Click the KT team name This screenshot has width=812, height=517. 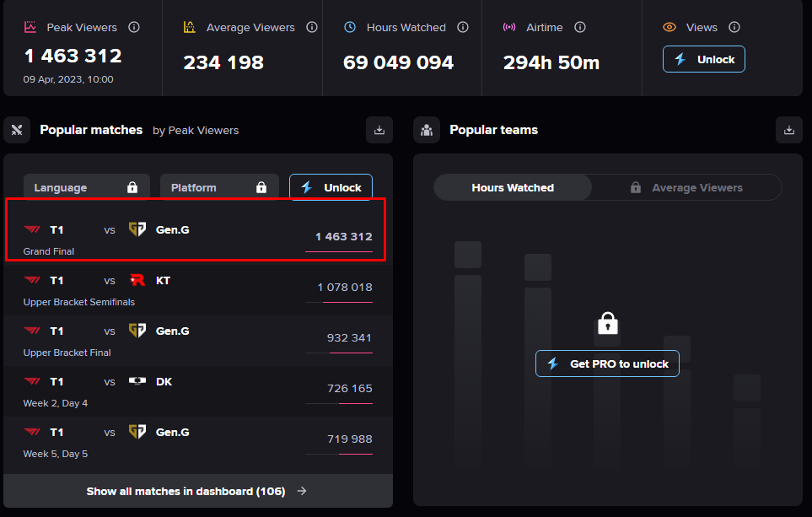click(x=163, y=280)
